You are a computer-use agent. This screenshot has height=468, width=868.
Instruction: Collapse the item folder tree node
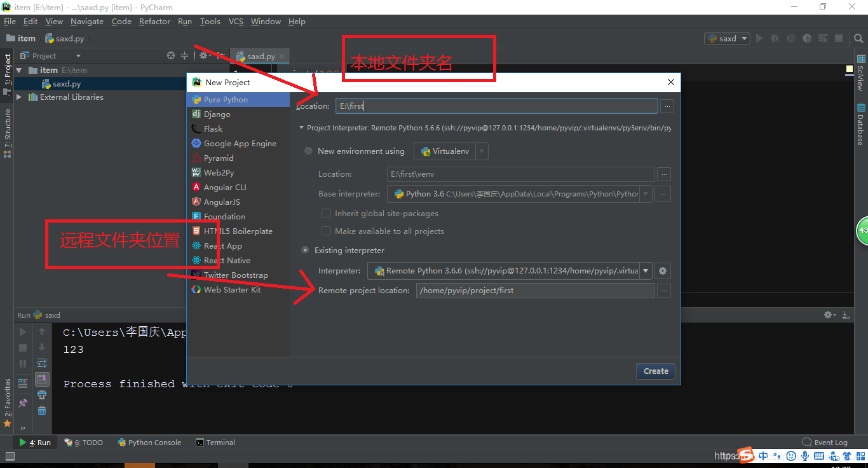19,71
